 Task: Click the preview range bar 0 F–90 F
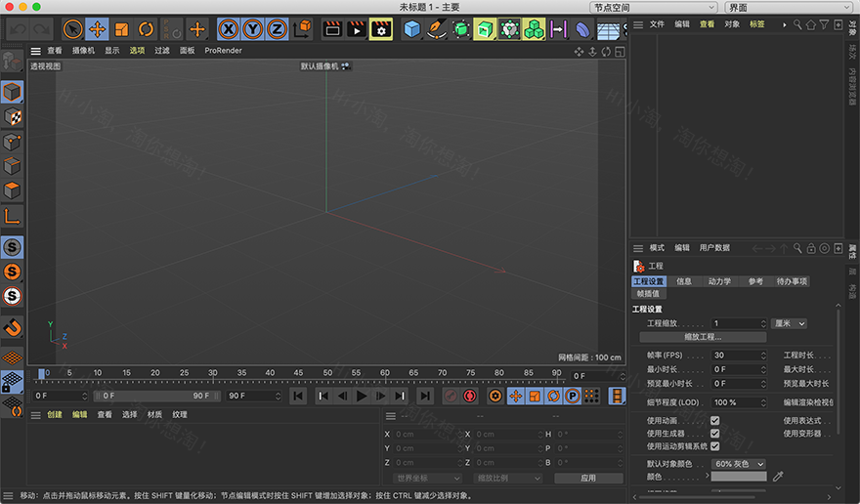(157, 396)
